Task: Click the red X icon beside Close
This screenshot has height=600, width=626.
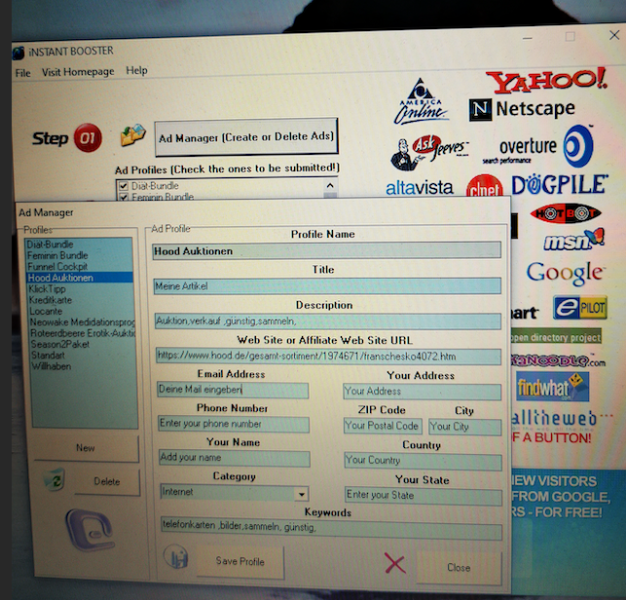Action: [395, 564]
